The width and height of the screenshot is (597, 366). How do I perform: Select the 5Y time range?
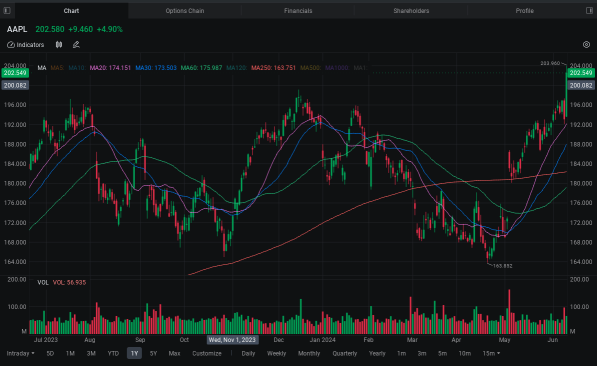pos(153,353)
